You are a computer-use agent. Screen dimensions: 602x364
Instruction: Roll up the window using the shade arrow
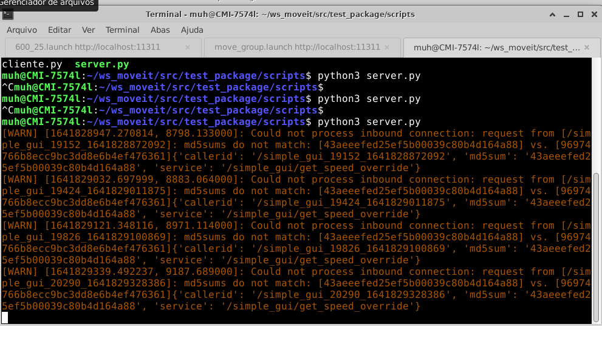point(552,14)
